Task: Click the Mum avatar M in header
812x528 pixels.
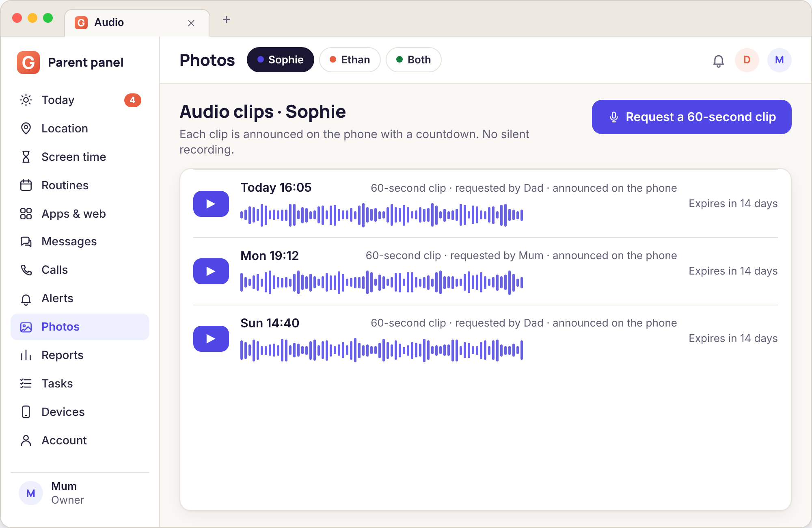Action: pos(780,60)
